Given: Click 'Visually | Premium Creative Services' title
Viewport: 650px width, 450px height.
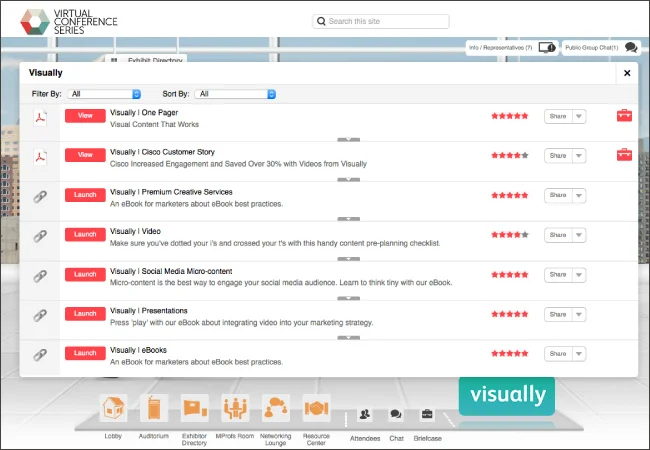Looking at the screenshot, I should coord(171,192).
